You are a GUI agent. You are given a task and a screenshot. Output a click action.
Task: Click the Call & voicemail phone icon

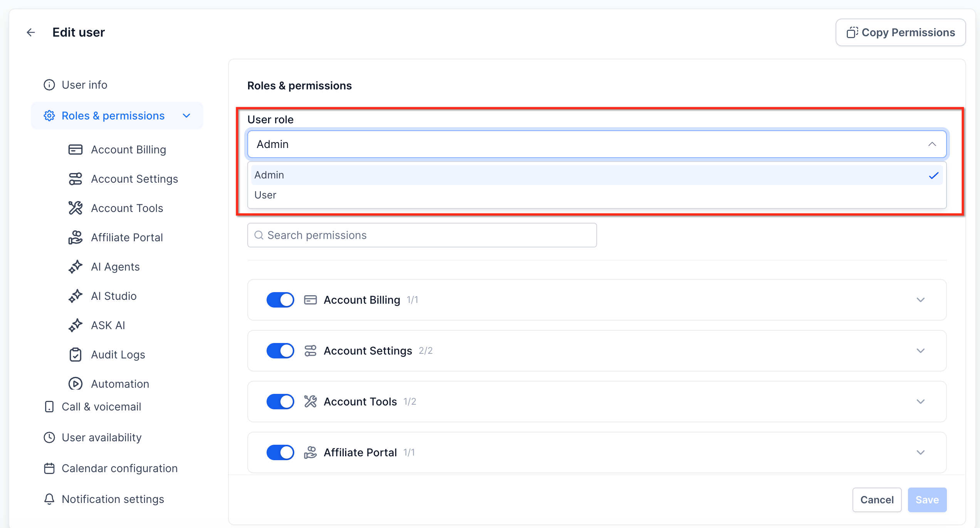(x=49, y=407)
